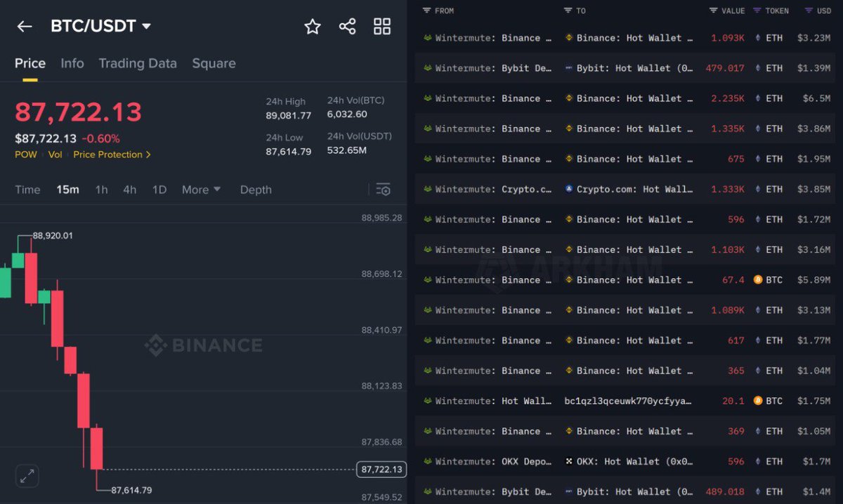Viewport: 843px width, 504px height.
Task: Open the VALUE column filter icon
Action: pos(714,11)
